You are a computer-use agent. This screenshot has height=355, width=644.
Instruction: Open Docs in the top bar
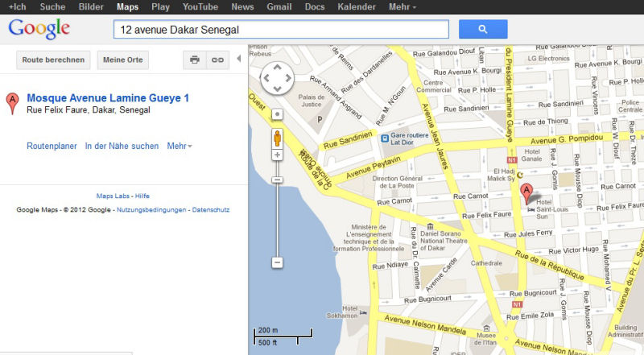(315, 6)
